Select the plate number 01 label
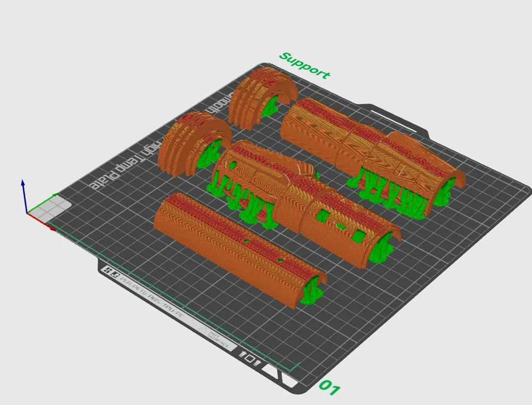This screenshot has height=405, width=532. click(x=329, y=387)
